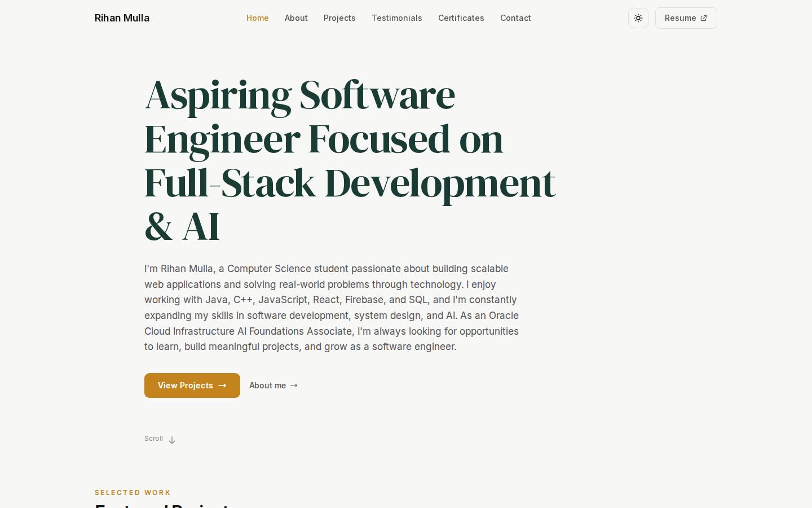
Task: Click the View Projects button
Action: [x=192, y=386]
